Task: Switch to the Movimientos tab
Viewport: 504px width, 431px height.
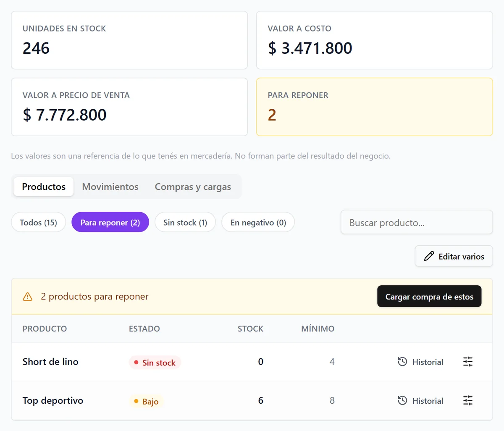Action: [110, 187]
